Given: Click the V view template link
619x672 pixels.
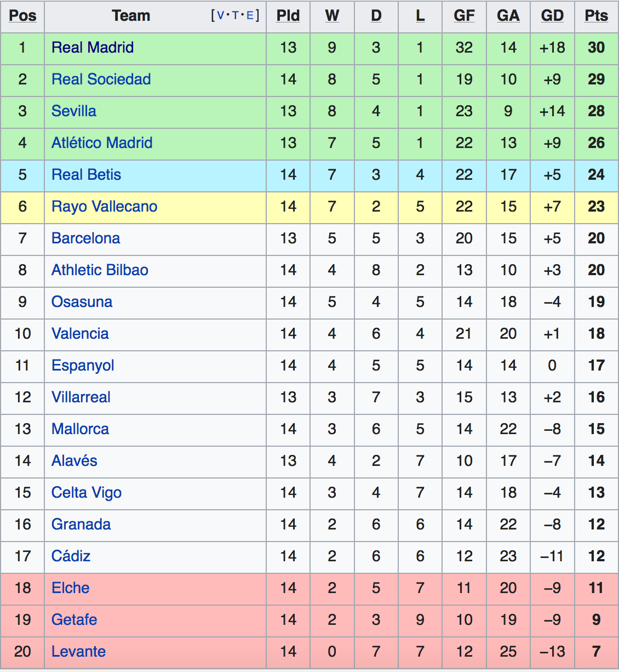Looking at the screenshot, I should (x=221, y=15).
